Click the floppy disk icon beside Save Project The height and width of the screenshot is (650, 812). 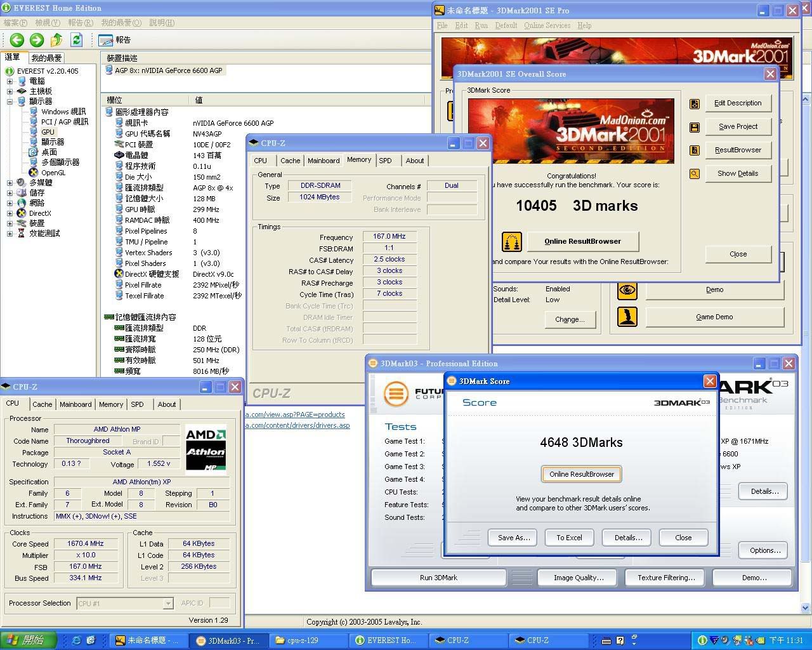pyautogui.click(x=695, y=127)
